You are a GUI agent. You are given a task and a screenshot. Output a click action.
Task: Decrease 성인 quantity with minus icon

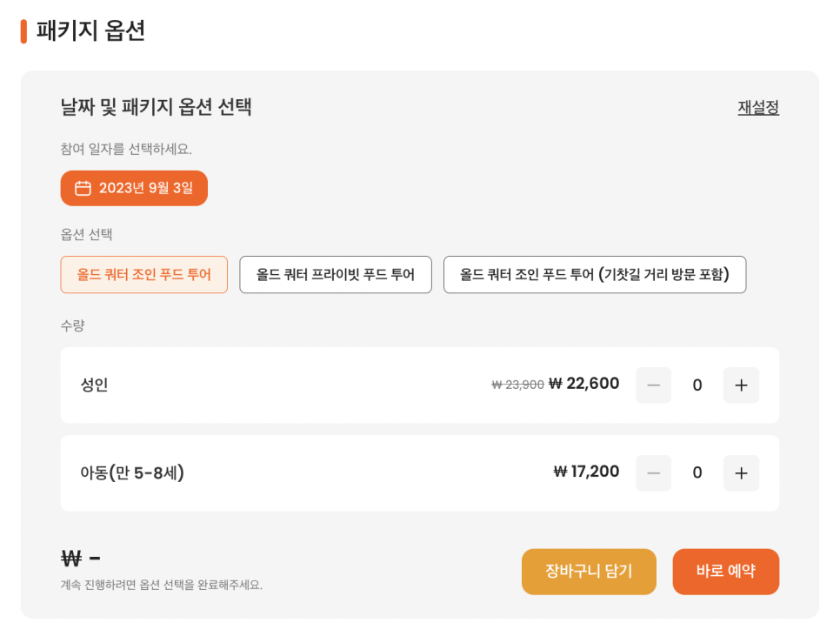tap(654, 385)
